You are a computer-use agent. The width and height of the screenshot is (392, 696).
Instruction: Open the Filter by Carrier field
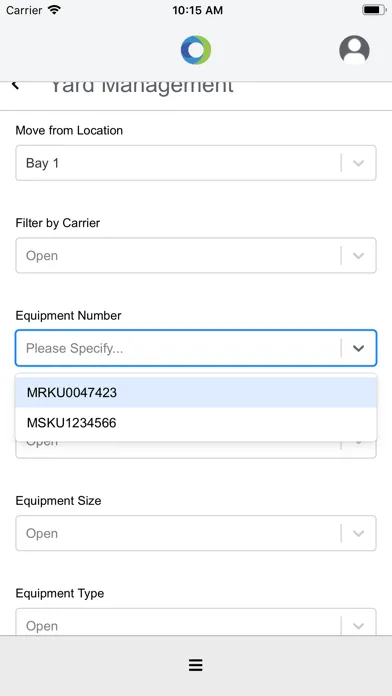coord(196,255)
